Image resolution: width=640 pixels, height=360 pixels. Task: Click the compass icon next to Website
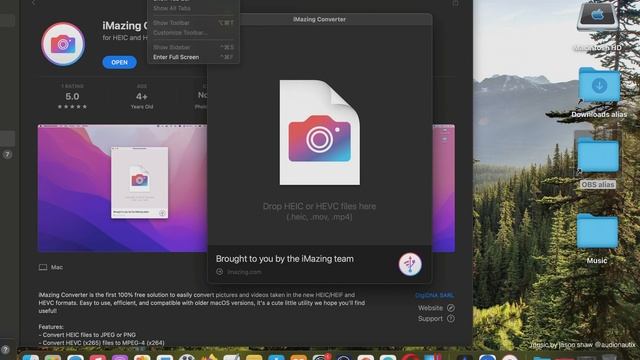click(x=451, y=308)
